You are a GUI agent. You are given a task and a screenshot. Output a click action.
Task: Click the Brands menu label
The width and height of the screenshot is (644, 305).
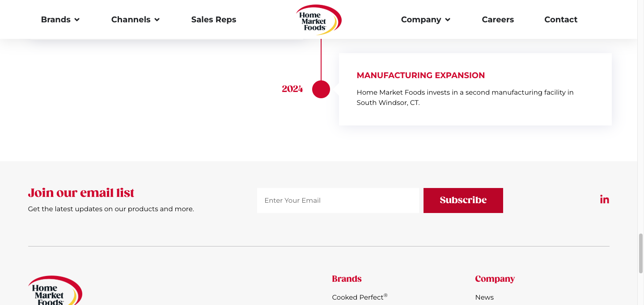(x=56, y=20)
